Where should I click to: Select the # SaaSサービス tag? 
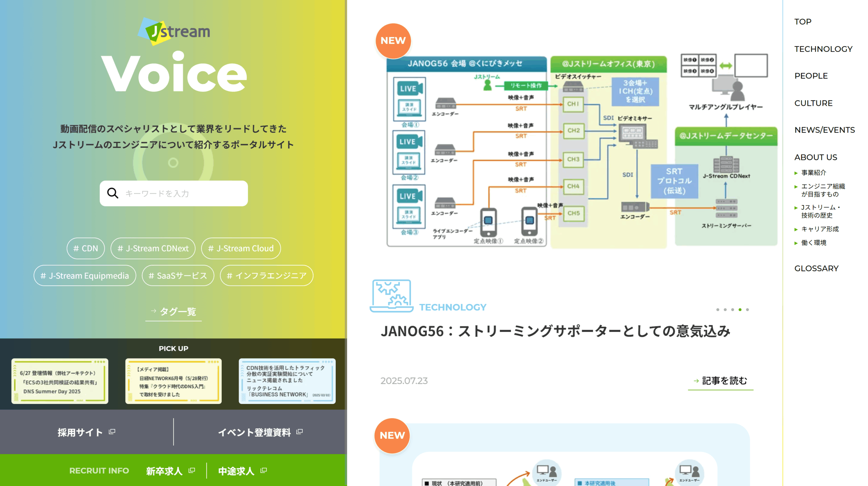pyautogui.click(x=178, y=276)
